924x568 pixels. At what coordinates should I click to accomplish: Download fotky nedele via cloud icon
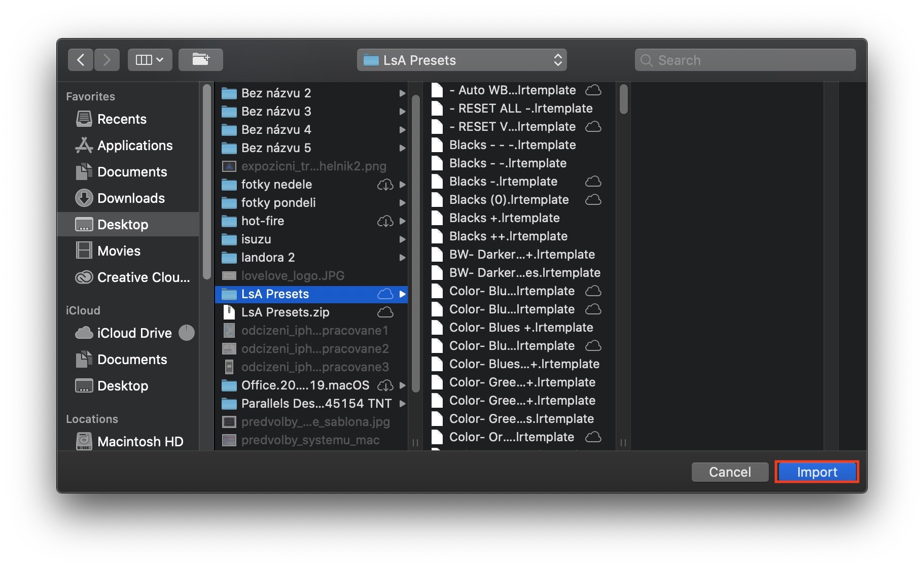[385, 185]
